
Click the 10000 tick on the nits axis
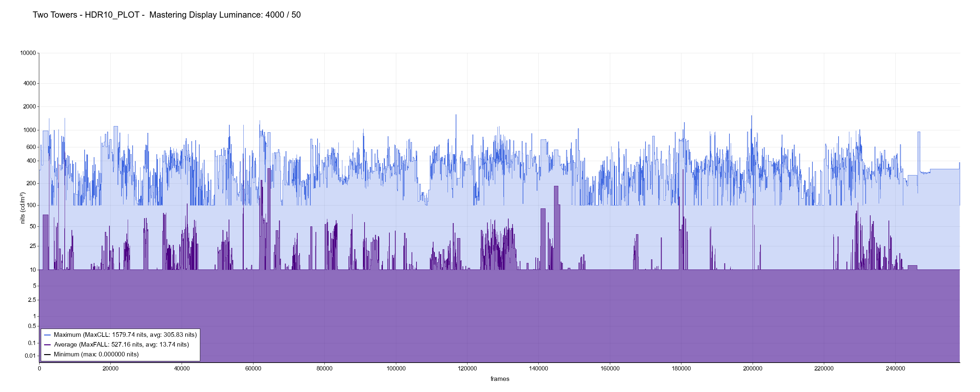pos(28,53)
